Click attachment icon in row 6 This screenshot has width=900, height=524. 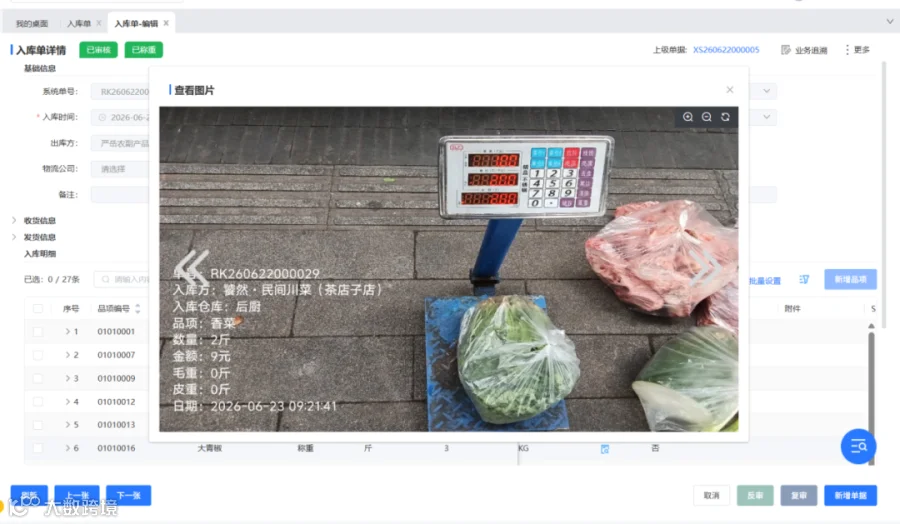click(x=604, y=449)
